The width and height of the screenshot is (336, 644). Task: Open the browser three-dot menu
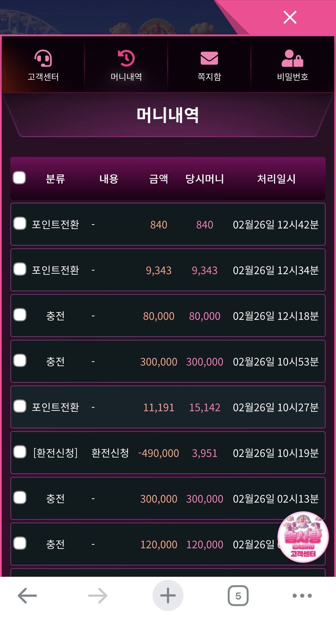302,596
